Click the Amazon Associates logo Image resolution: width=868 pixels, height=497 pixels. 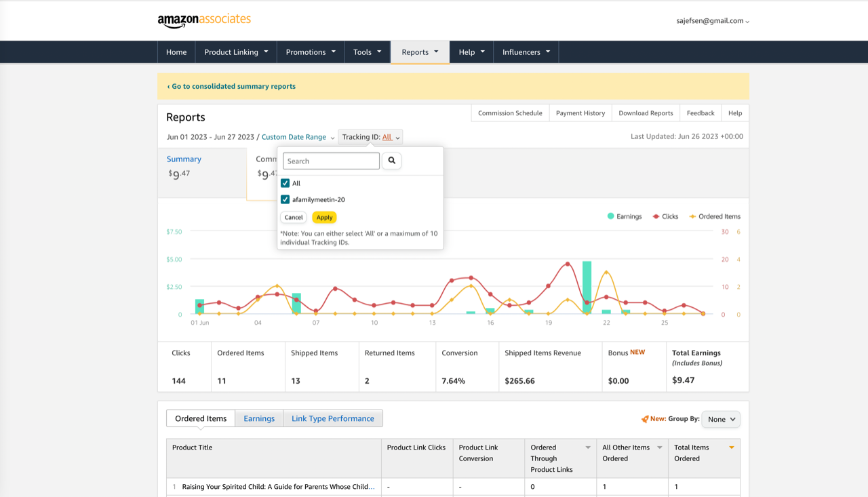[204, 20]
